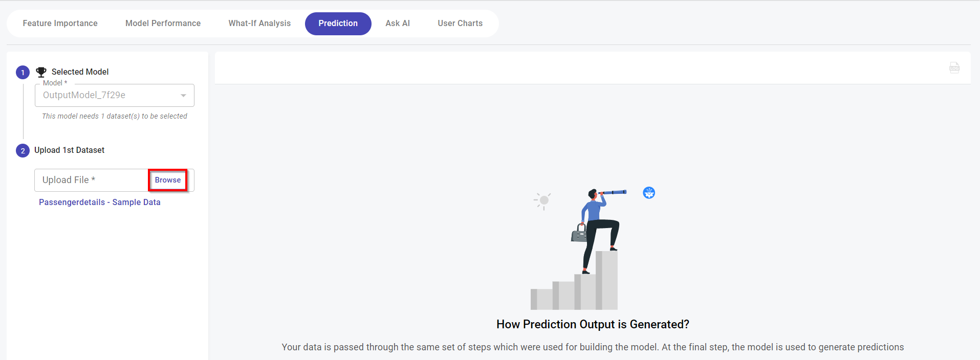Viewport: 980px width, 360px height.
Task: Click the trophy icon beside Selected Model
Action: coord(41,72)
